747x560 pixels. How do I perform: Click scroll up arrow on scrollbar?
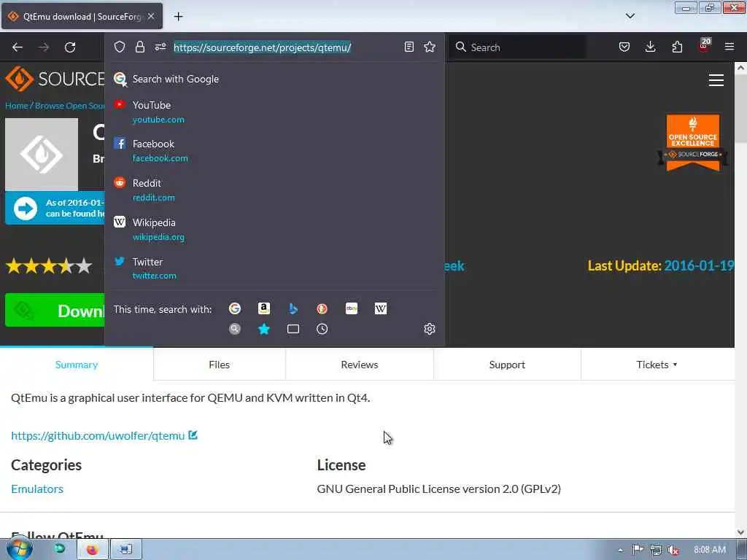point(740,68)
